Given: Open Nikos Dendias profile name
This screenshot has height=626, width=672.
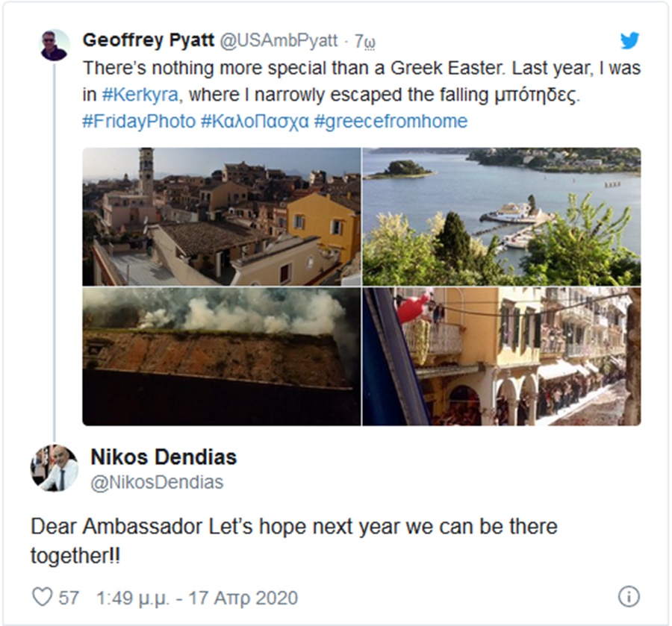Looking at the screenshot, I should tap(164, 456).
